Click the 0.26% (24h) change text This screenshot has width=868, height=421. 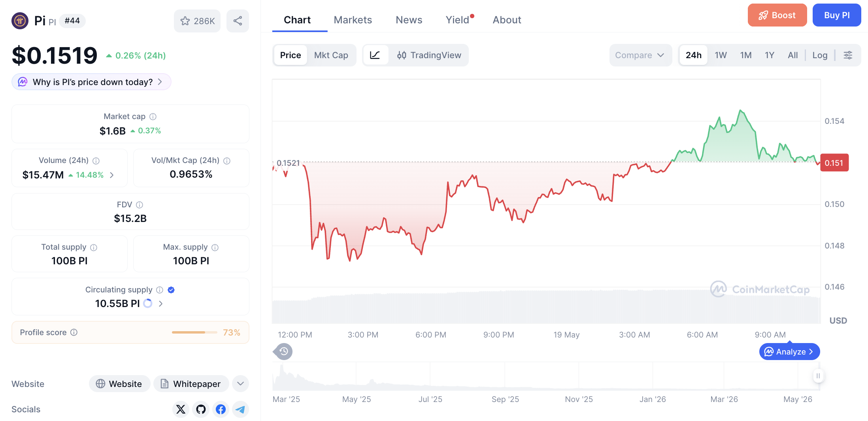click(x=140, y=55)
